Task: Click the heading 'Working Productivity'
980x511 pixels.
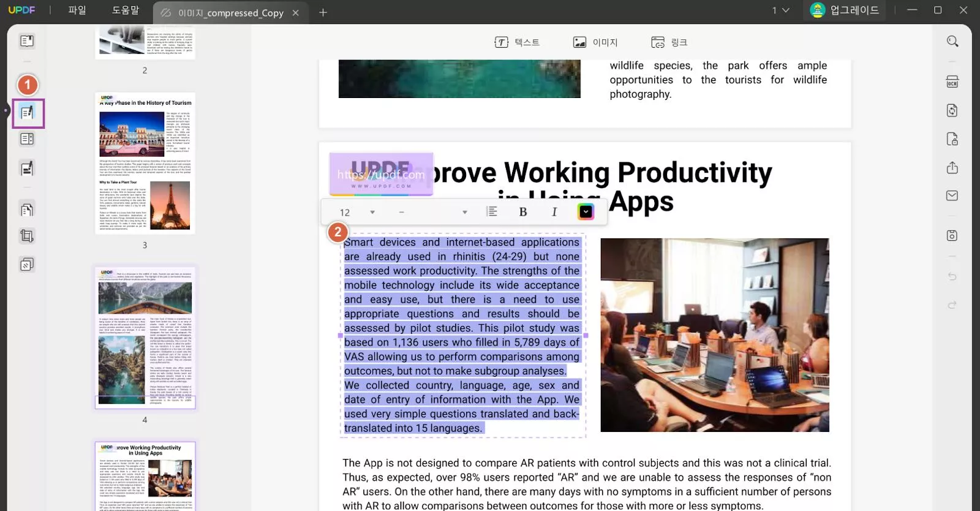Action: pyautogui.click(x=638, y=172)
